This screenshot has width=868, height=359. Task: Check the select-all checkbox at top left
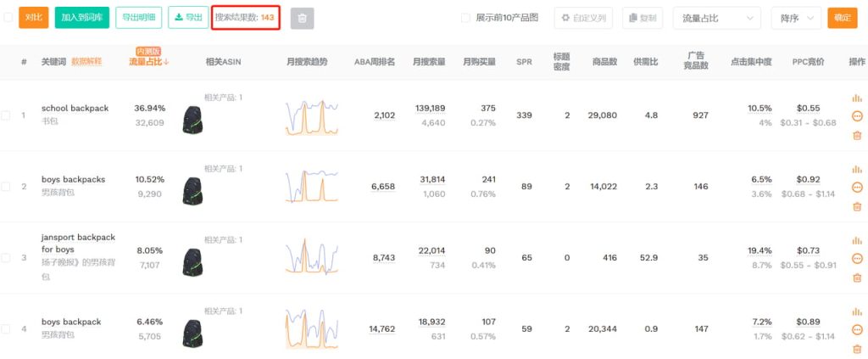8,18
